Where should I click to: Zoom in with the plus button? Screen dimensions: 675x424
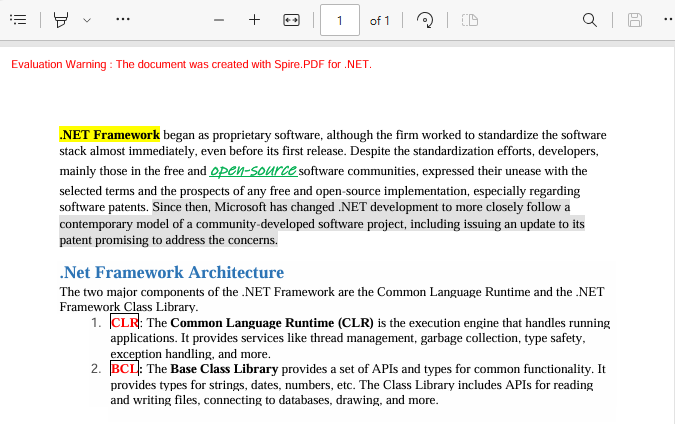[254, 20]
